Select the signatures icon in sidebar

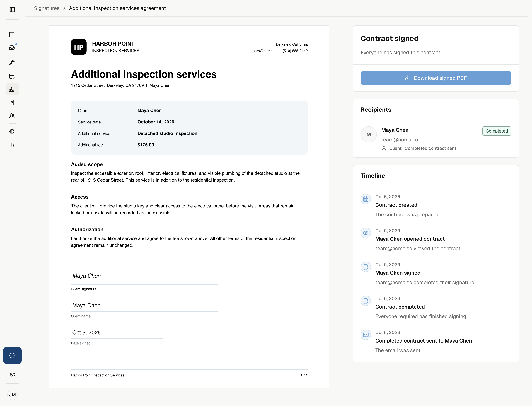click(12, 90)
